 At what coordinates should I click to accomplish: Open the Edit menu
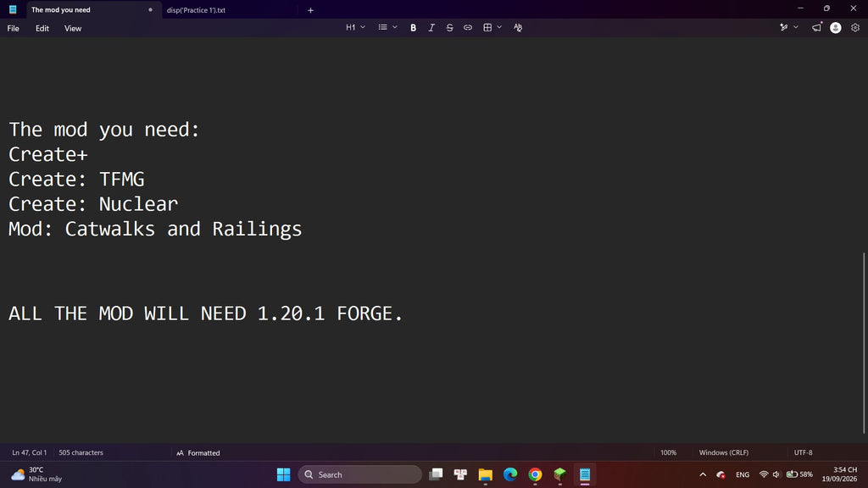[42, 28]
